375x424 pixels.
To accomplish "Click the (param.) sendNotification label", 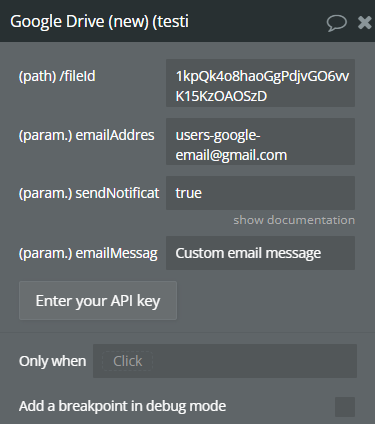I will pyautogui.click(x=89, y=193).
